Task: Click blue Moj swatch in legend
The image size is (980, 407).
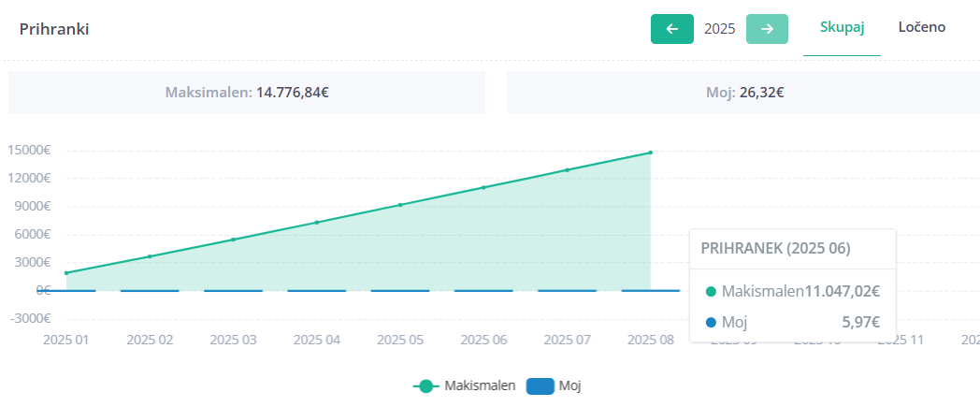Action: click(x=540, y=385)
